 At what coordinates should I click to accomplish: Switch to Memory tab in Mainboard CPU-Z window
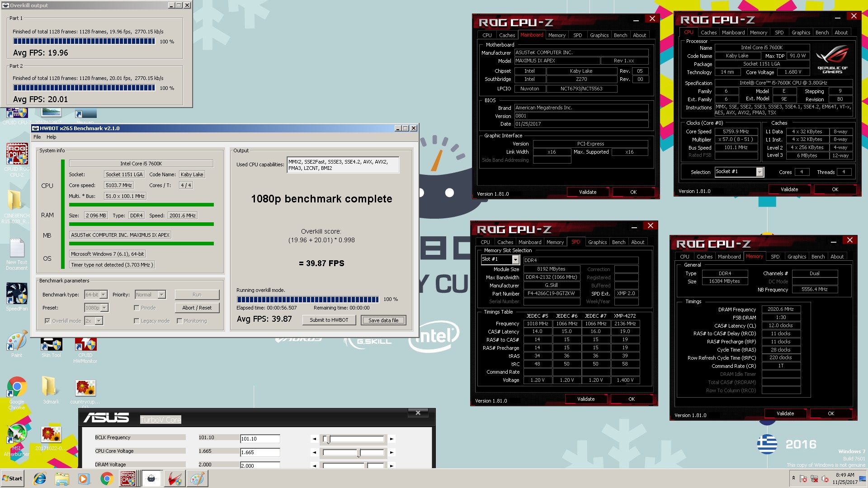pos(557,35)
